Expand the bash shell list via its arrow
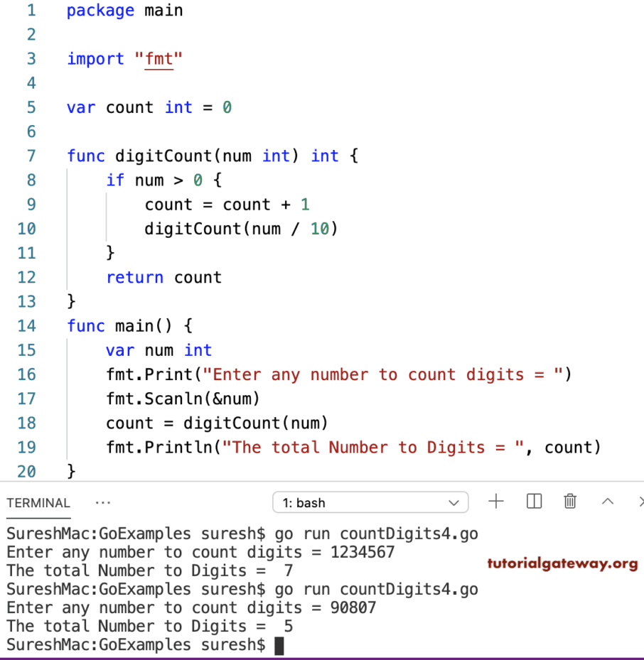 point(454,502)
